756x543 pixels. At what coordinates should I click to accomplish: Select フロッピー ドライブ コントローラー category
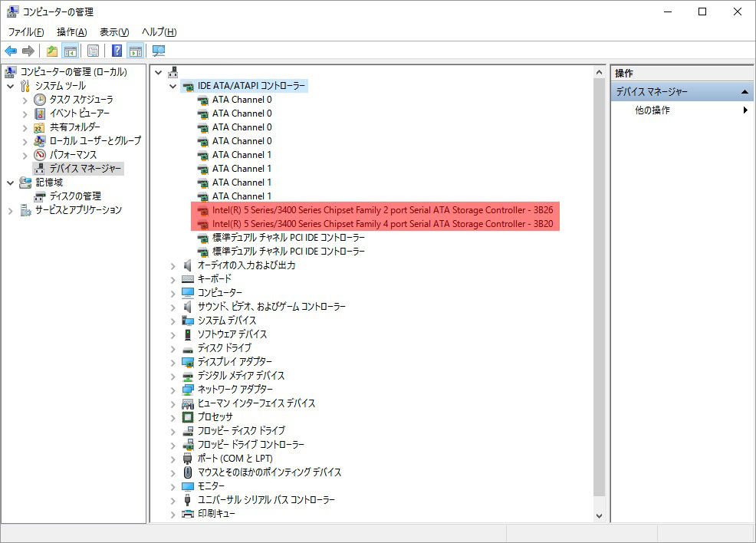(x=251, y=445)
